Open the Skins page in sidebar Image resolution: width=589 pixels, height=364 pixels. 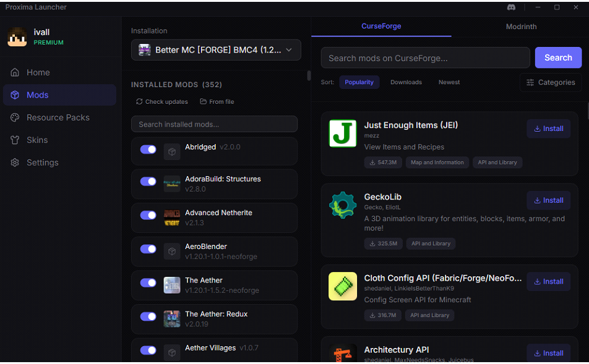[x=37, y=140]
